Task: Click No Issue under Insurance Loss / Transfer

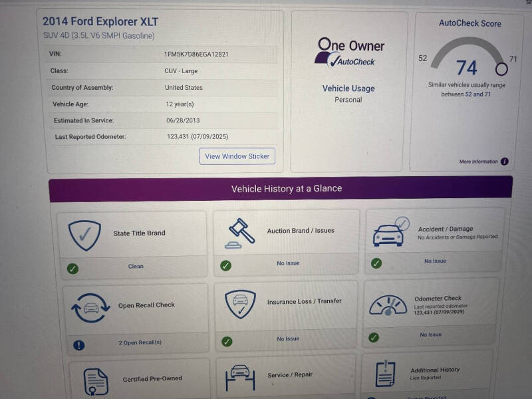Action: click(x=288, y=338)
